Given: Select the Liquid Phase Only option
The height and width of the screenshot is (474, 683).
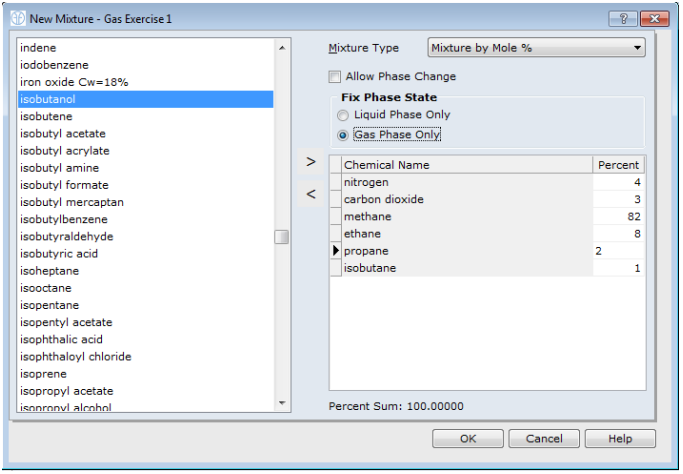Looking at the screenshot, I should point(344,116).
